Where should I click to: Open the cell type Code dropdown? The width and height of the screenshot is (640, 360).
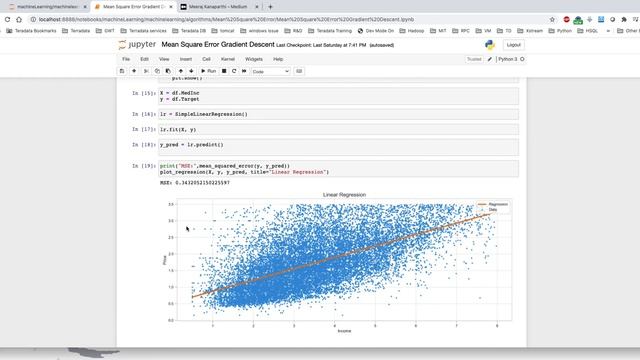270,71
